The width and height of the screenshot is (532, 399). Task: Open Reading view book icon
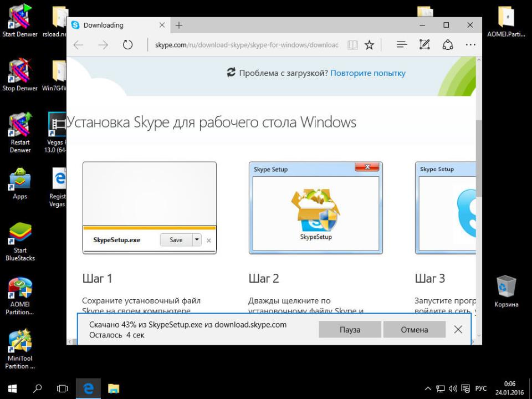tap(352, 45)
